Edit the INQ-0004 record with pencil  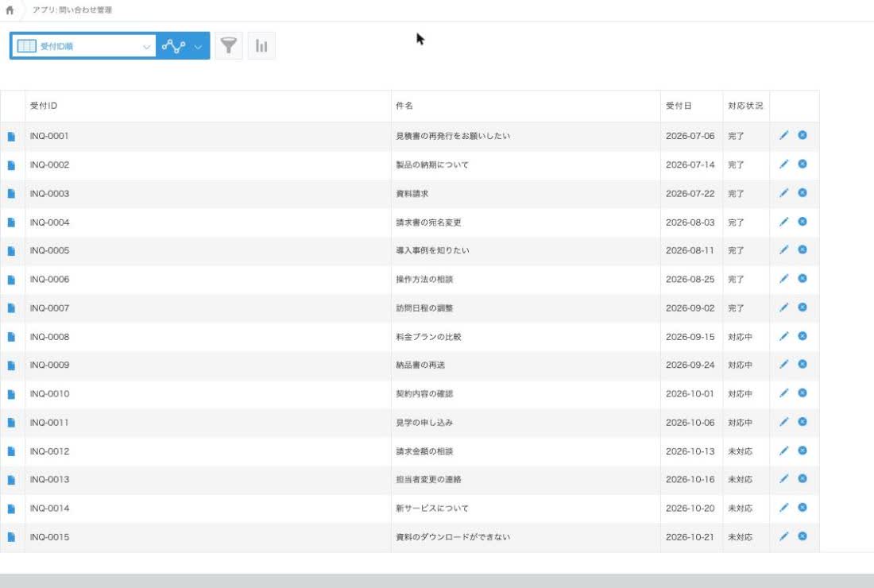[783, 222]
